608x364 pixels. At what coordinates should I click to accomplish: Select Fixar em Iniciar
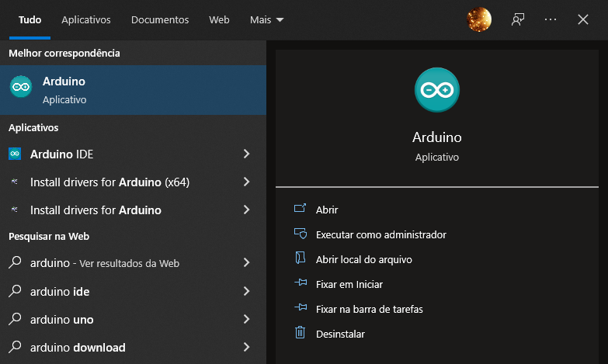click(349, 284)
